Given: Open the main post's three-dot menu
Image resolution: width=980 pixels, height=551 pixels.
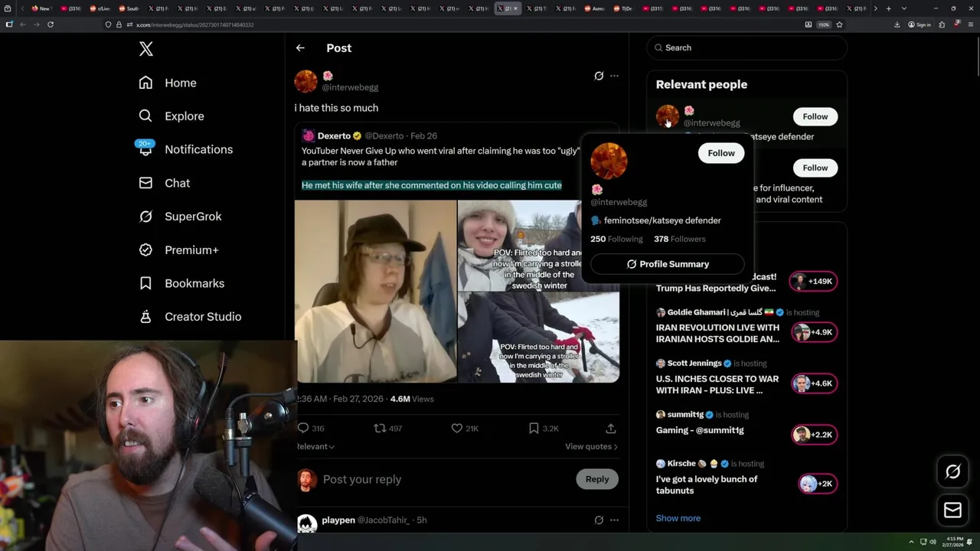Looking at the screenshot, I should click(614, 76).
